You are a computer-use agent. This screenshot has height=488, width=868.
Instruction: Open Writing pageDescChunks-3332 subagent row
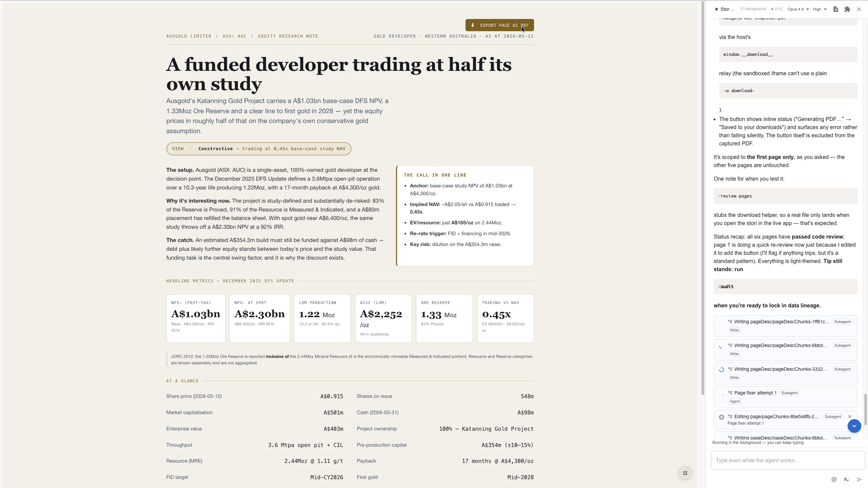(785, 373)
